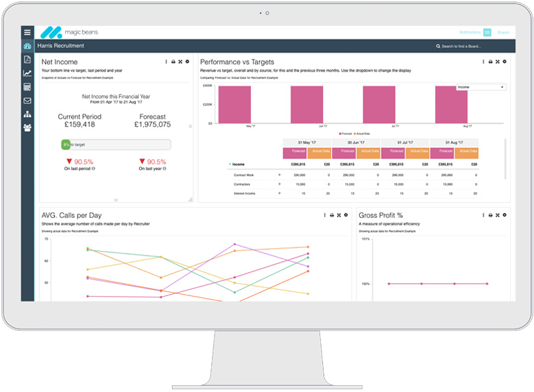
Task: Click the PDF document icon in the sidebar
Action: (x=27, y=60)
